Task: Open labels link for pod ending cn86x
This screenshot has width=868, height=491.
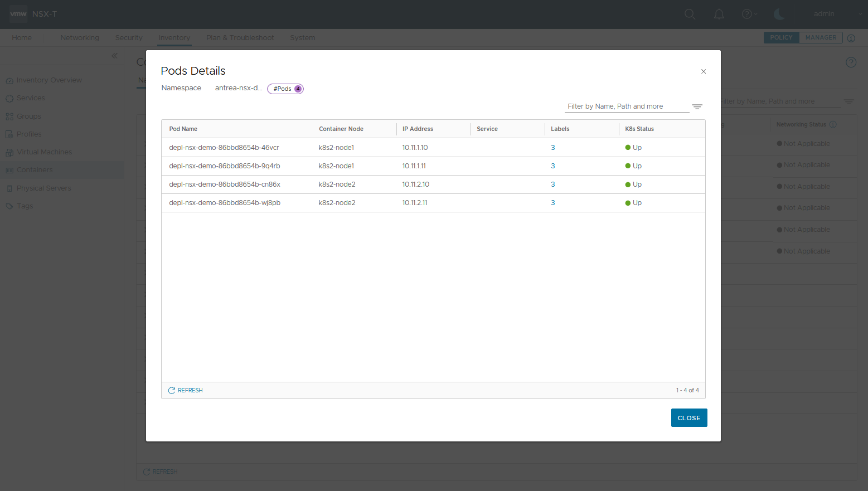Action: pyautogui.click(x=553, y=184)
